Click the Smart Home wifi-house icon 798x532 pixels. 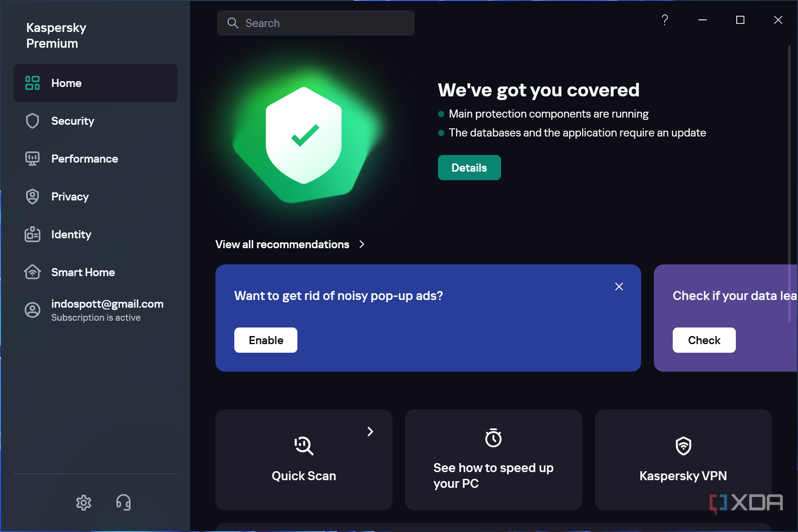click(x=32, y=272)
